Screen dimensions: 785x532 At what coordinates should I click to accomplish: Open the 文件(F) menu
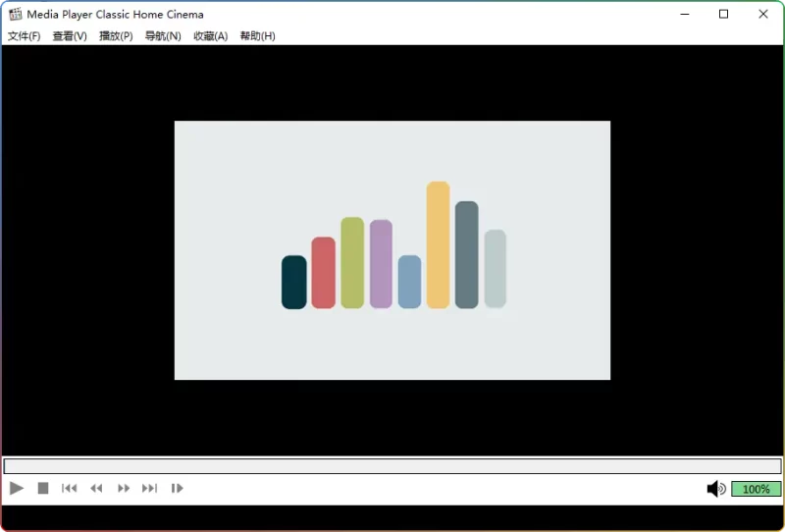click(x=25, y=36)
